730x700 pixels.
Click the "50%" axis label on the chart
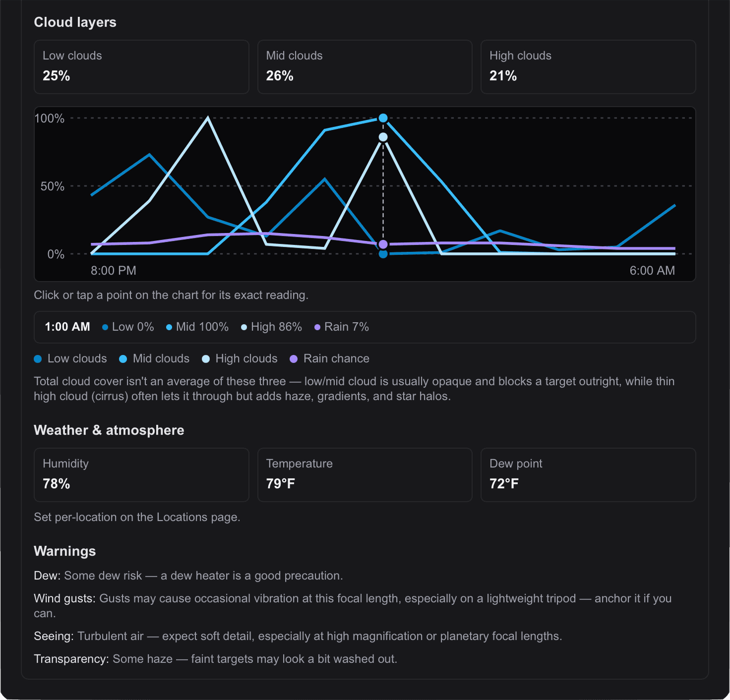(x=53, y=186)
